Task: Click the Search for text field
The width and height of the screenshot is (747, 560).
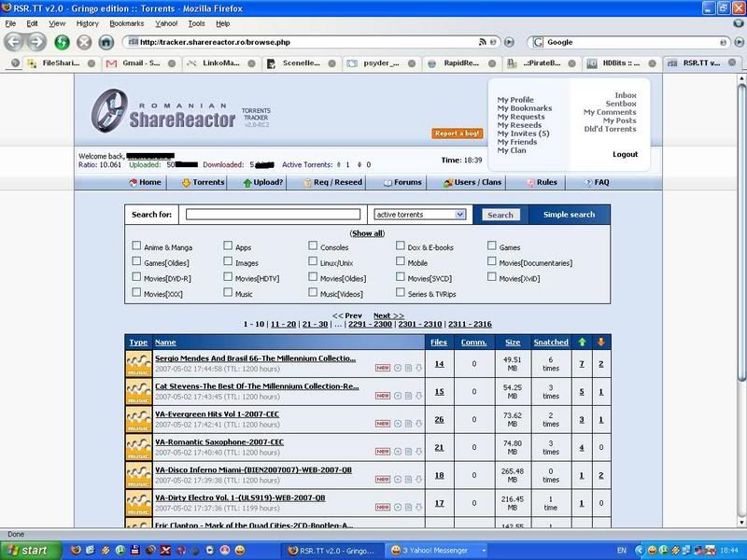Action: [273, 215]
